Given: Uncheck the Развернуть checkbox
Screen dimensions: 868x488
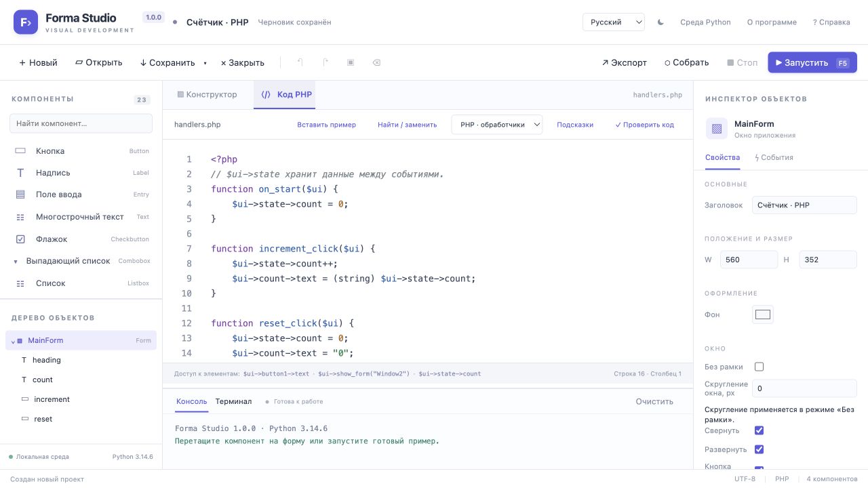Looking at the screenshot, I should click(x=759, y=449).
